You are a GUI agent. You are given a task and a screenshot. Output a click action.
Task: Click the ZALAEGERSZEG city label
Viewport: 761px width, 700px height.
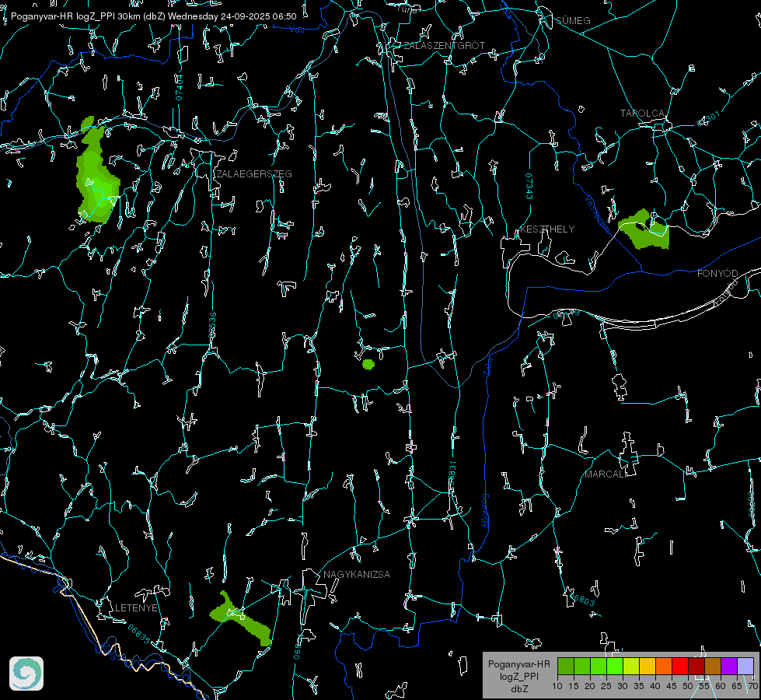coord(254,174)
